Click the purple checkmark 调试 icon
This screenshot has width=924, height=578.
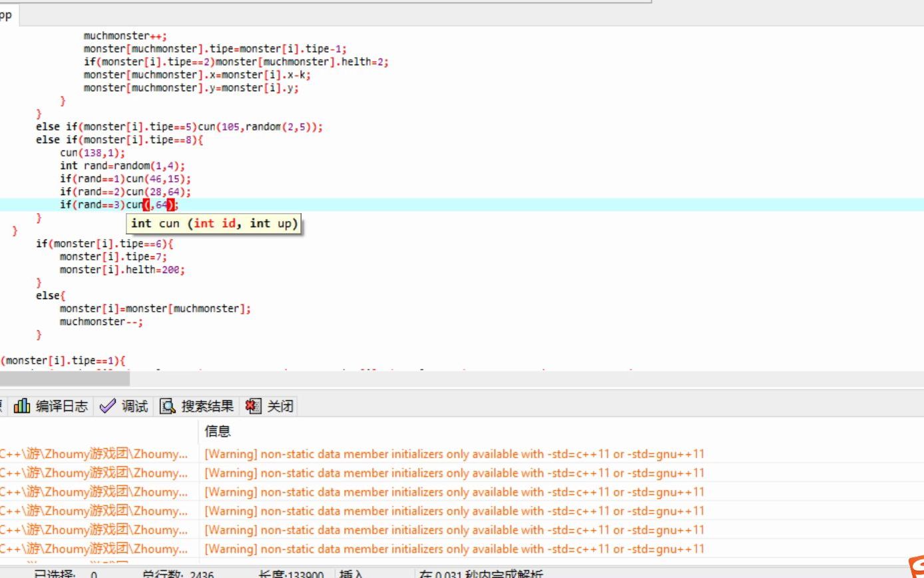tap(108, 406)
